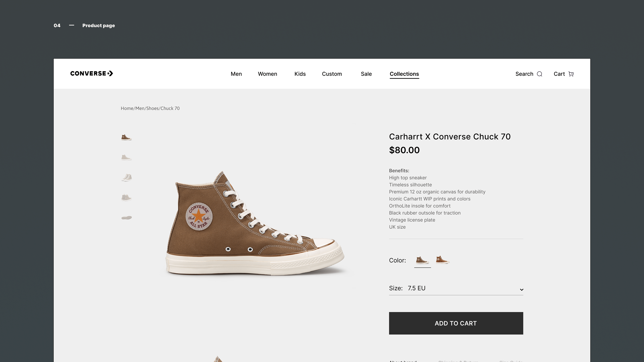Click the ADD TO CART button

pos(456,323)
